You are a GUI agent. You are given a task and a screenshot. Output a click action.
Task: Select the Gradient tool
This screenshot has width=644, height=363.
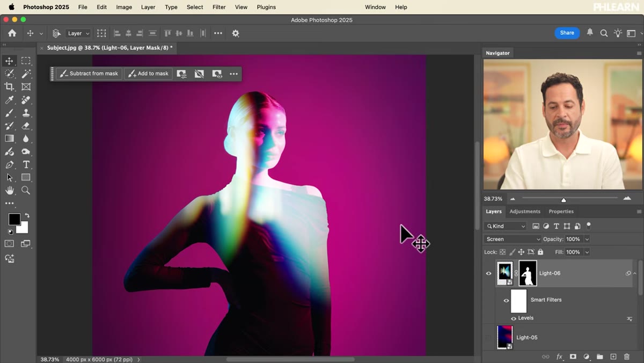9,139
